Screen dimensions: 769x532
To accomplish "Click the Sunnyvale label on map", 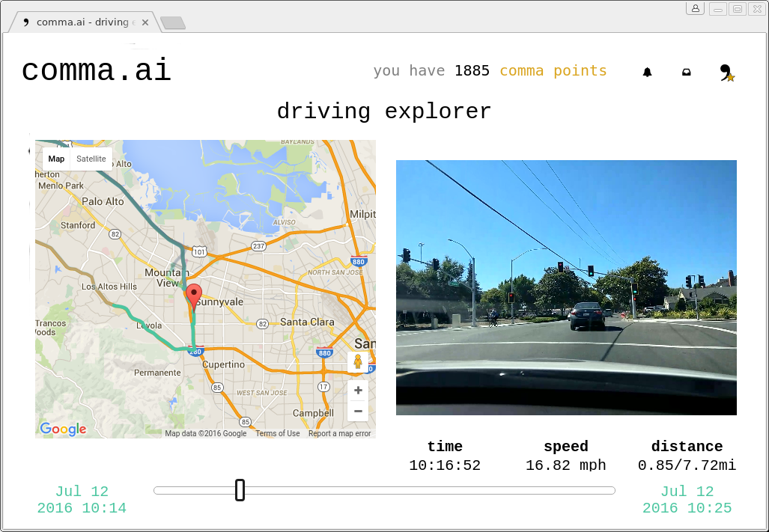I will pos(220,302).
